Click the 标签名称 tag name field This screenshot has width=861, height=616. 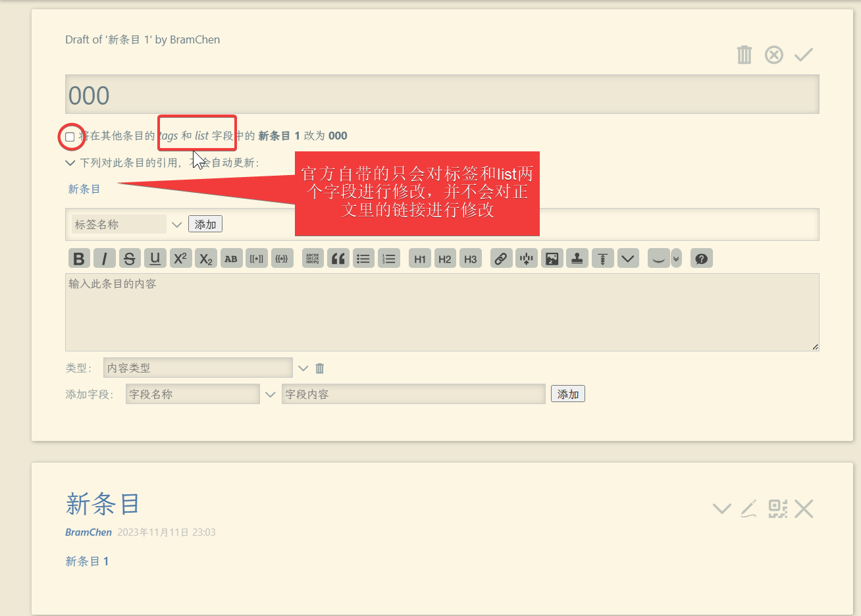pos(118,224)
